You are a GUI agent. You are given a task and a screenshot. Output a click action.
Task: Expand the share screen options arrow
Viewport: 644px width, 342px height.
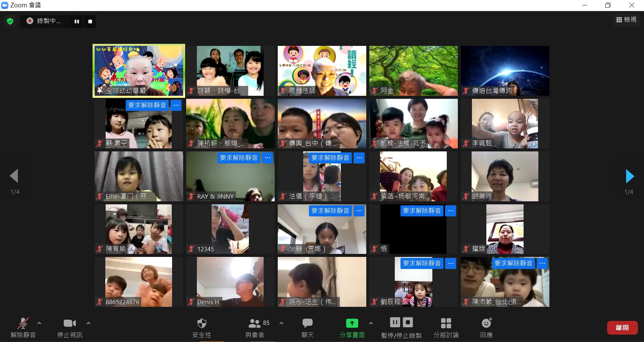(x=371, y=323)
